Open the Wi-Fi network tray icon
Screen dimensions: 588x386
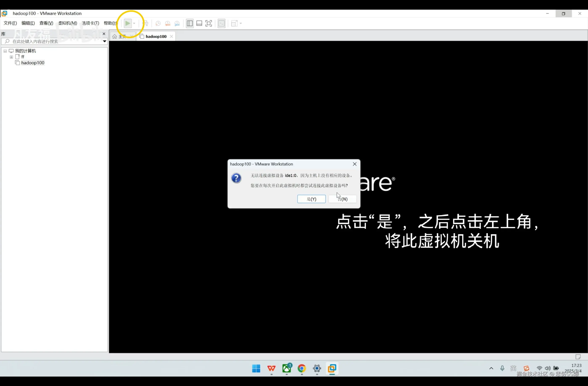pos(539,368)
